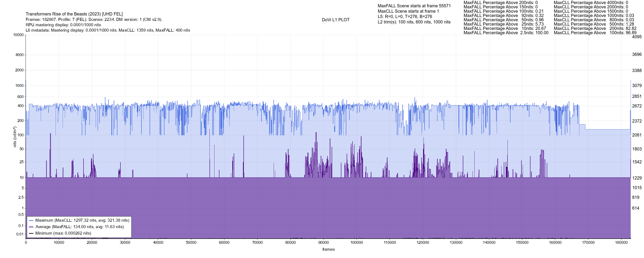
Task: Click the 10000 nits y-axis tick label
Action: [x=18, y=35]
